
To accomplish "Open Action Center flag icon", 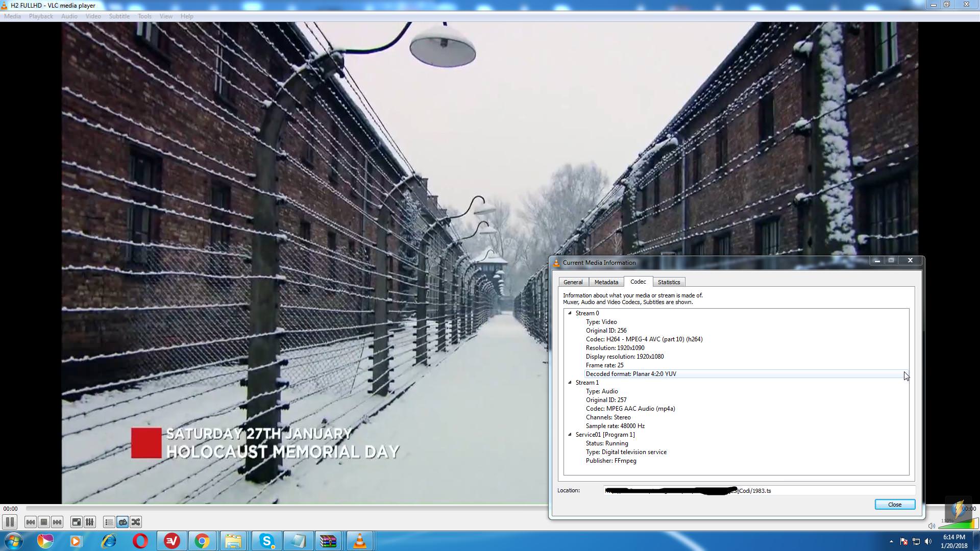I will click(x=903, y=541).
